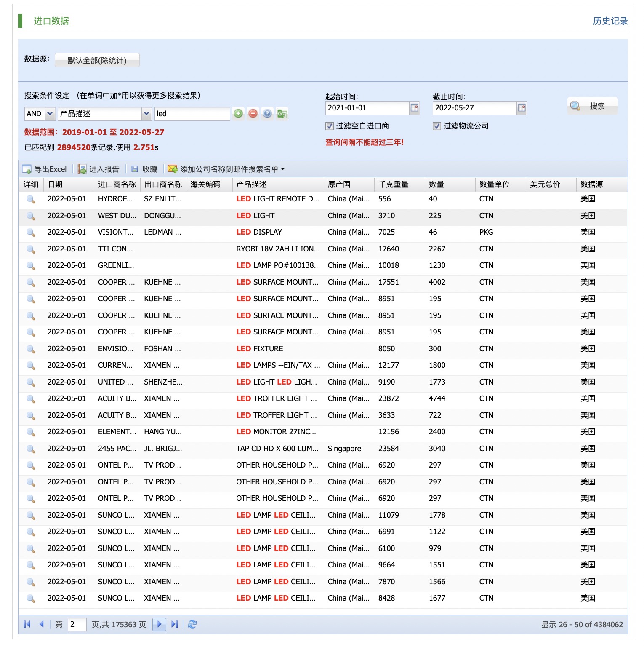Sort by 美元总价 column header
Image resolution: width=644 pixels, height=647 pixels.
pos(551,184)
